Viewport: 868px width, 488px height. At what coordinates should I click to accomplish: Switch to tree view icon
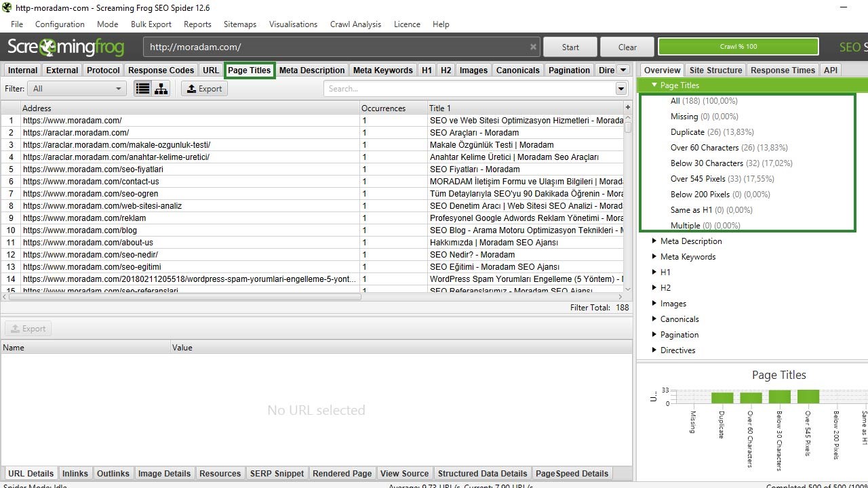click(161, 89)
